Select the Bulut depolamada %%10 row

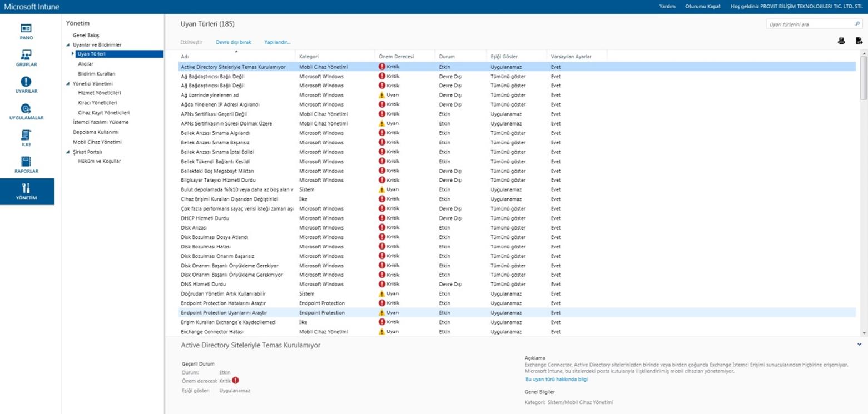point(517,189)
